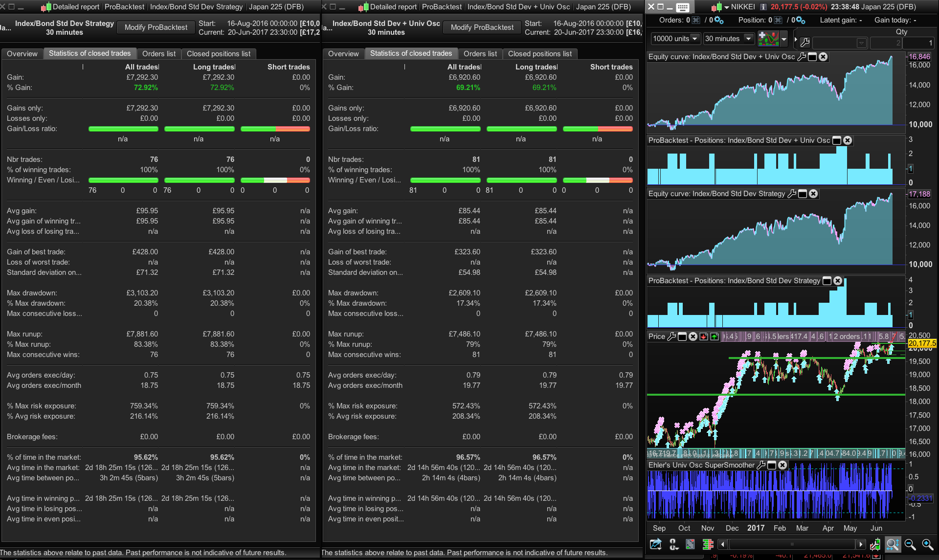The image size is (939, 560).
Task: Expand the trading panel arrow next to wrench
Action: [796, 39]
